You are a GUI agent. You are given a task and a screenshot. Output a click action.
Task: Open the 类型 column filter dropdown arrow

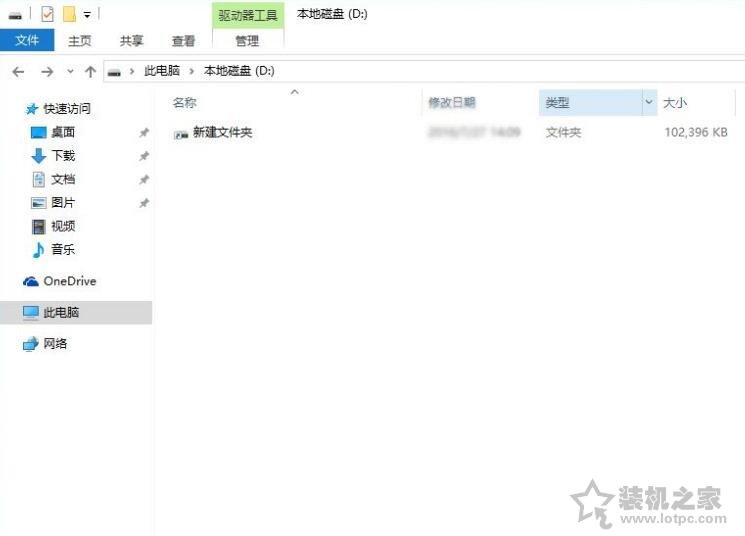tap(649, 102)
